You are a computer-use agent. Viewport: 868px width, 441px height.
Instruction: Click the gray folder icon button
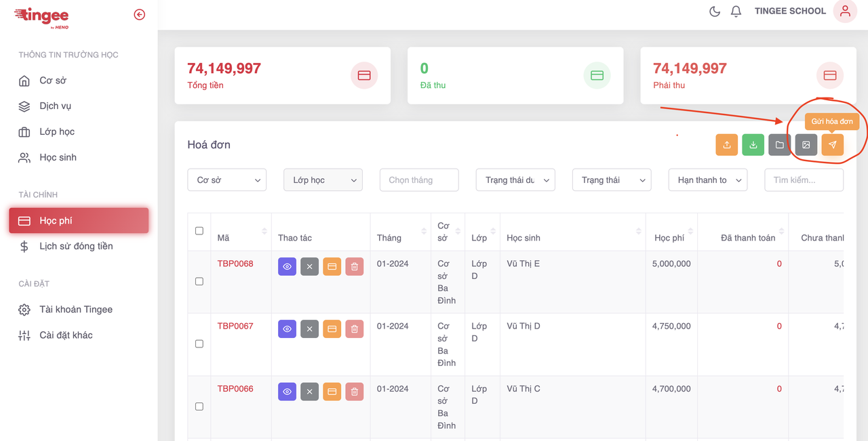pos(779,145)
